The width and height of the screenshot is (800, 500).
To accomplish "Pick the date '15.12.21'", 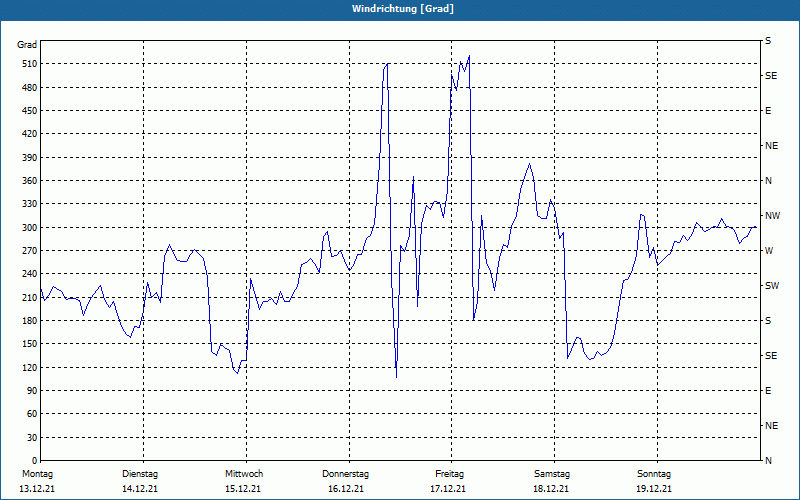I will pos(243,489).
